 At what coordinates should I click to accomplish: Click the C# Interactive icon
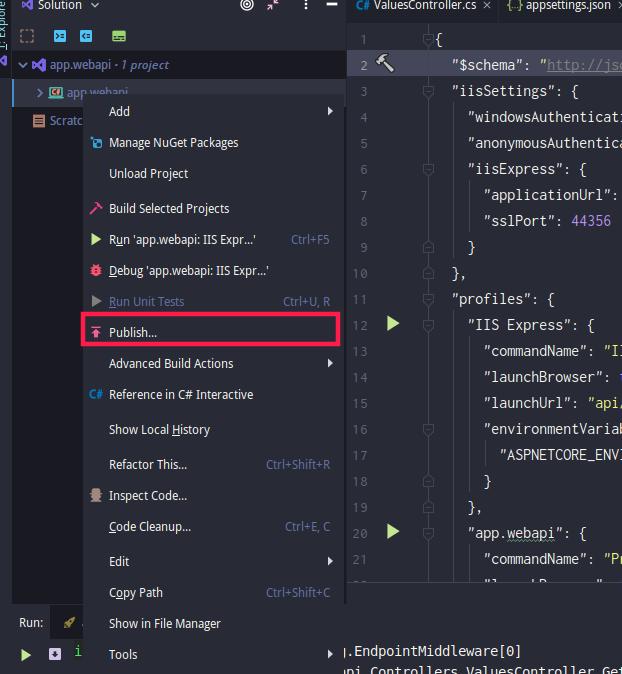[x=96, y=394]
